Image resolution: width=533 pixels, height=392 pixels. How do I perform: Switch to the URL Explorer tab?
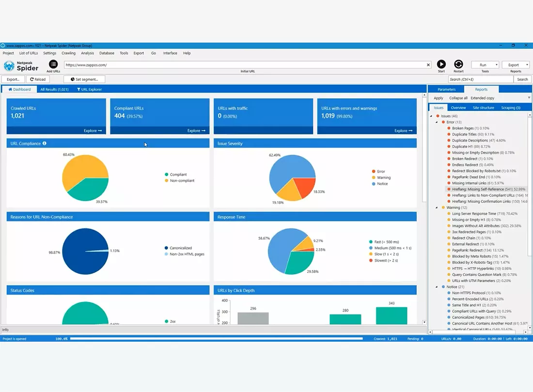90,90
